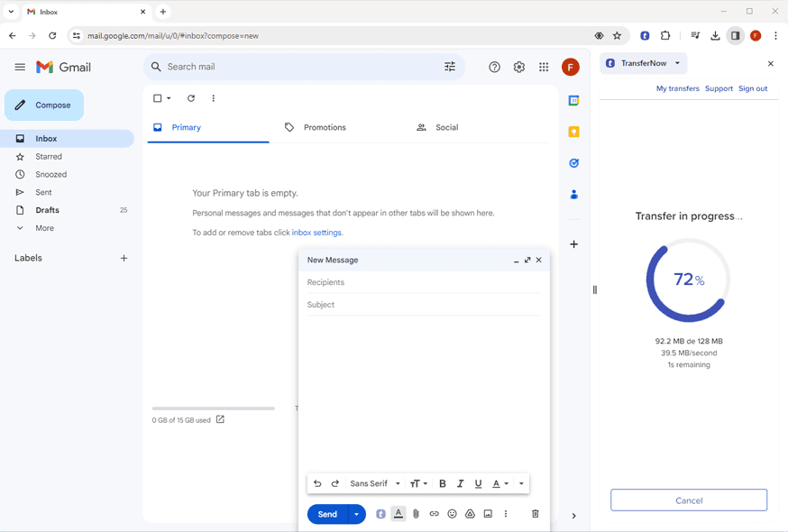This screenshot has height=532, width=788.
Task: Insert an image into the message
Action: coord(488,513)
